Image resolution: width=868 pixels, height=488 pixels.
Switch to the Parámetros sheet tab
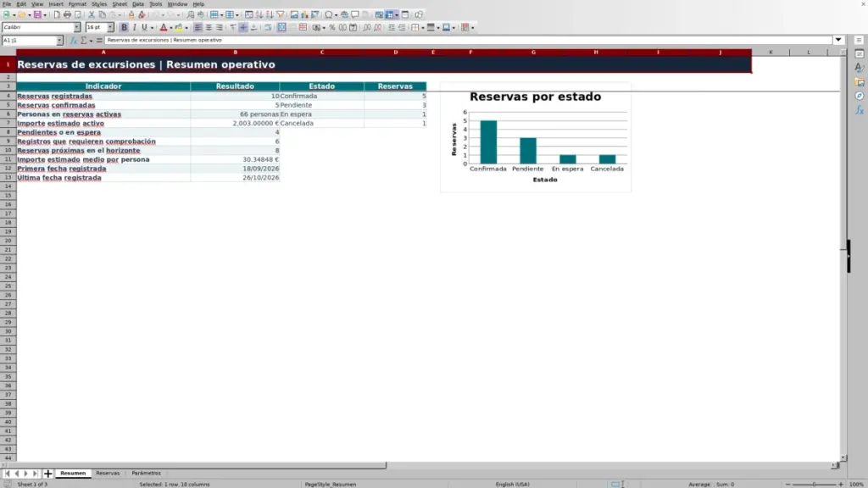[x=146, y=474]
